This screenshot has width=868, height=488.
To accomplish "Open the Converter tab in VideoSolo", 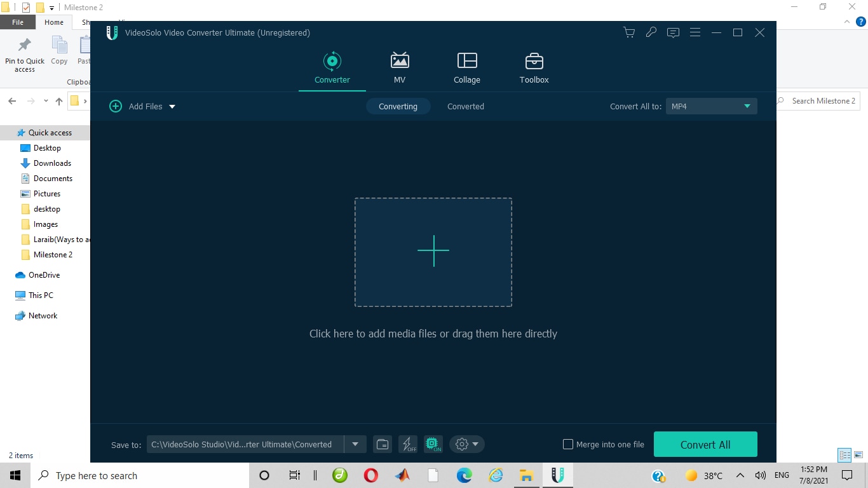I will (x=332, y=68).
